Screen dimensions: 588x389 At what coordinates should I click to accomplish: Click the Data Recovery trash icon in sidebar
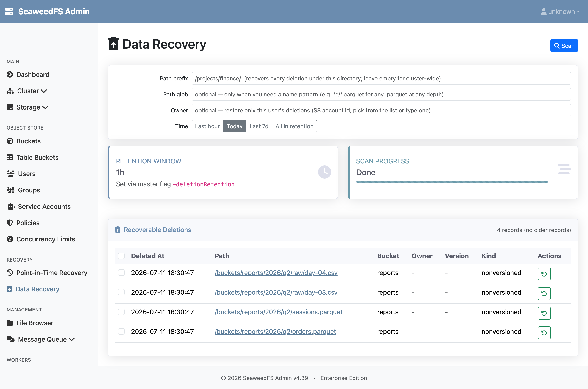click(x=9, y=289)
